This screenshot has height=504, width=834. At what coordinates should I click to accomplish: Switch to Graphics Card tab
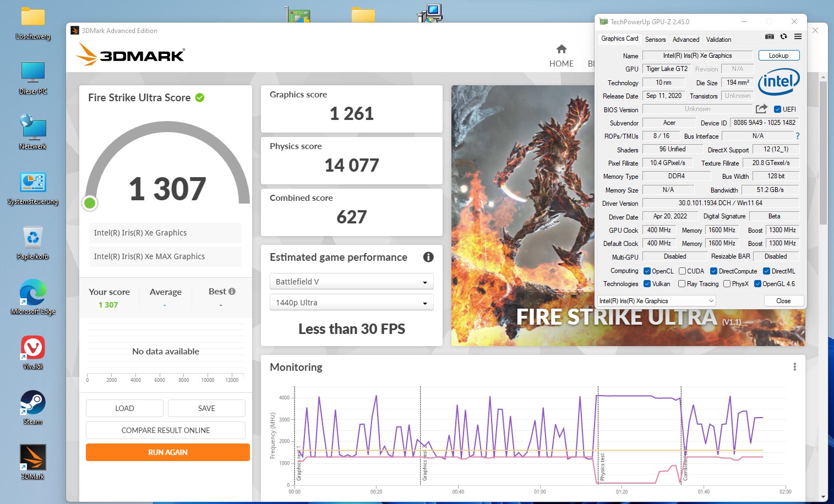619,39
